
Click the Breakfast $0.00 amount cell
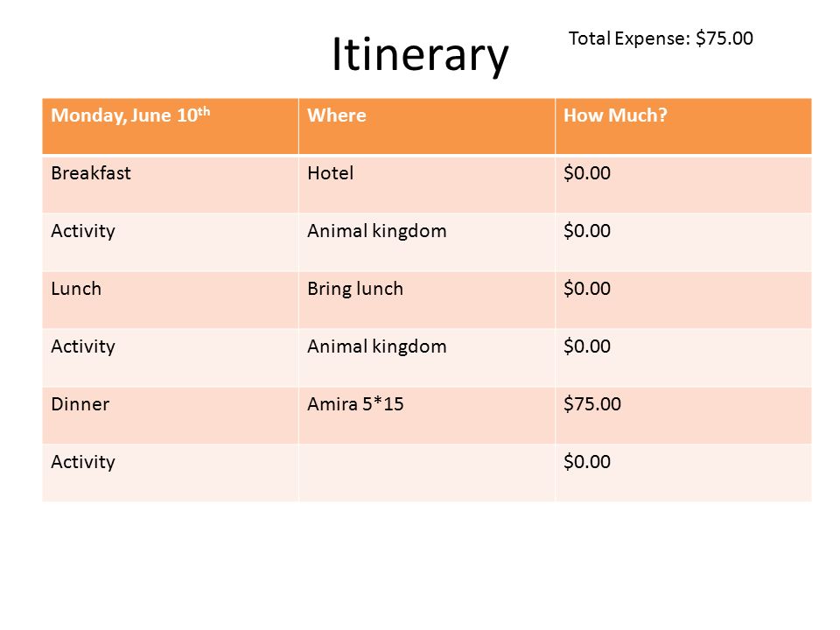(x=683, y=184)
